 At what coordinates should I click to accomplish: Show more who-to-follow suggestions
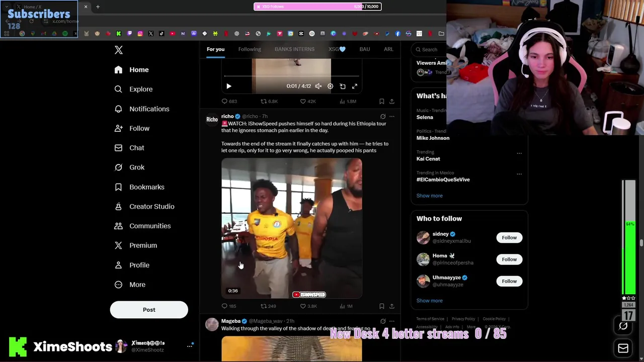(x=429, y=301)
